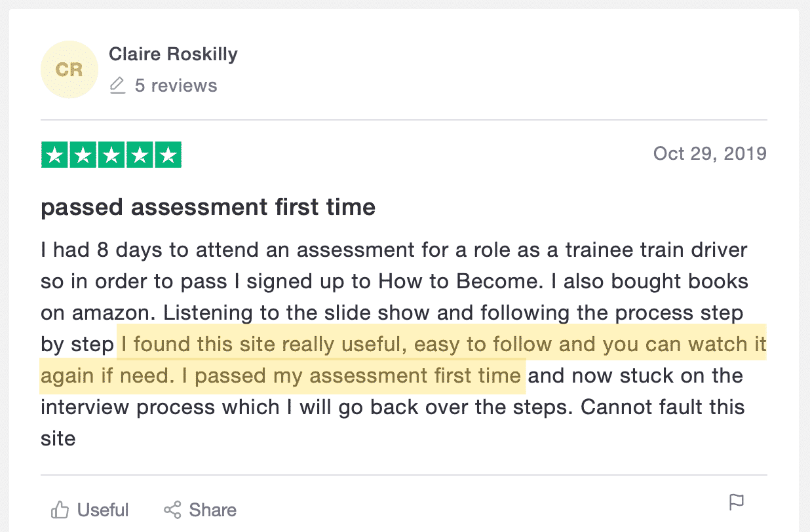Report review with the flag icon

(737, 503)
